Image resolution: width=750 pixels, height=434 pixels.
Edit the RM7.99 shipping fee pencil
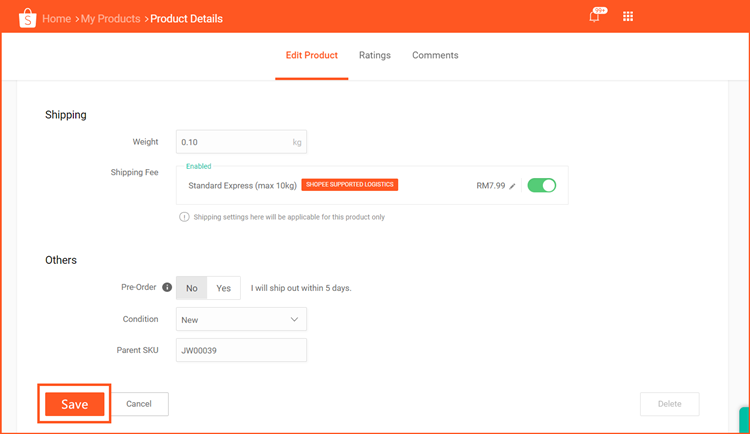click(512, 186)
